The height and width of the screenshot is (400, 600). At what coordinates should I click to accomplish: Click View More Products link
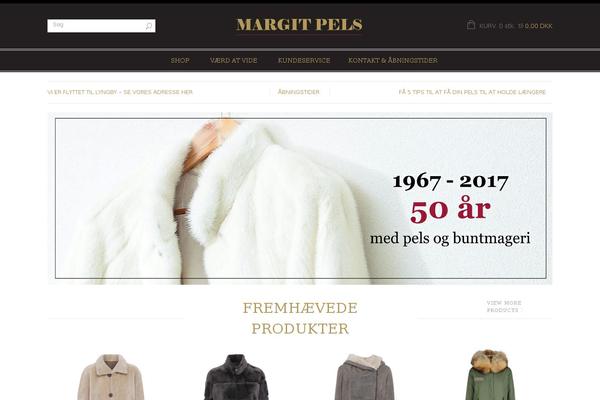[x=504, y=307]
